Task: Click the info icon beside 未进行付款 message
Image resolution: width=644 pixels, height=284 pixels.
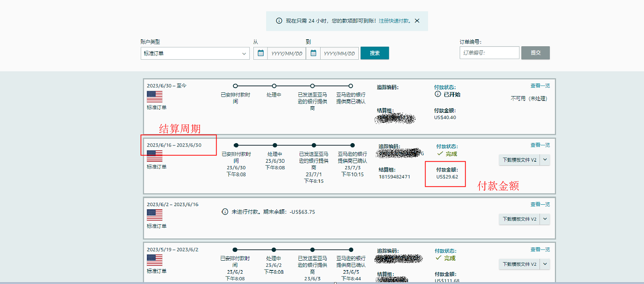Action: [x=225, y=212]
